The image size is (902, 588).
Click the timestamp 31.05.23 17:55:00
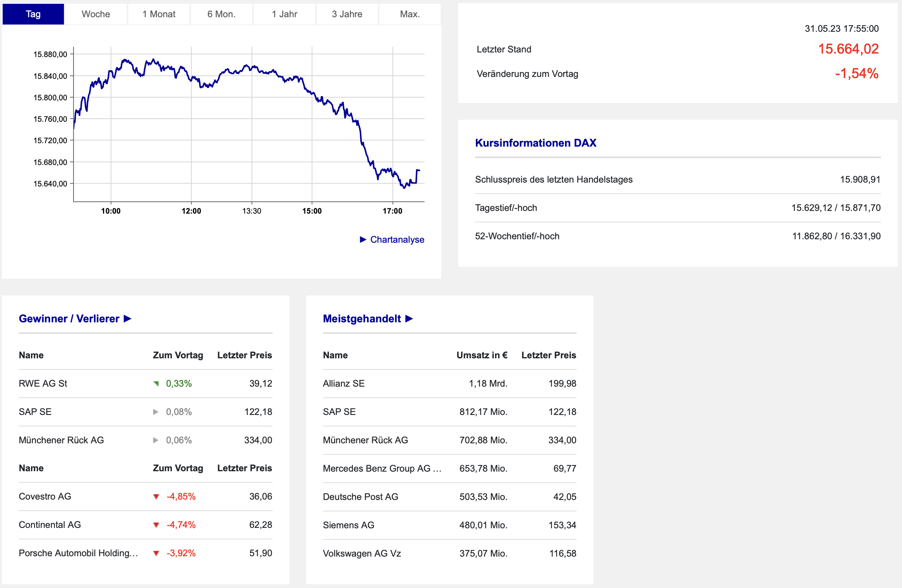(842, 29)
